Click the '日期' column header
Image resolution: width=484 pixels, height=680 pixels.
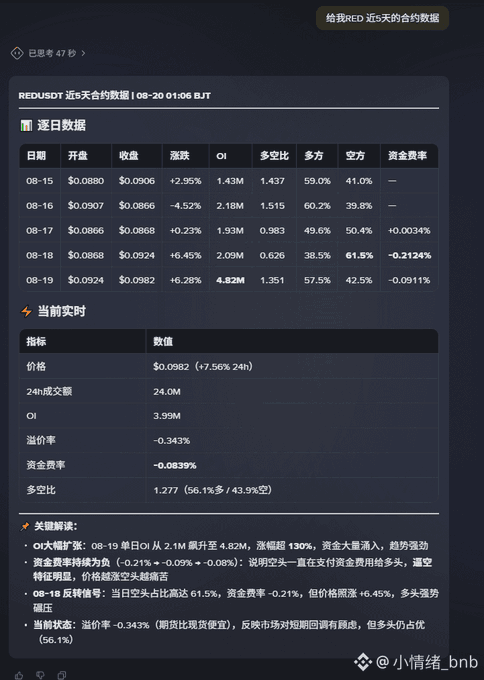pyautogui.click(x=36, y=156)
